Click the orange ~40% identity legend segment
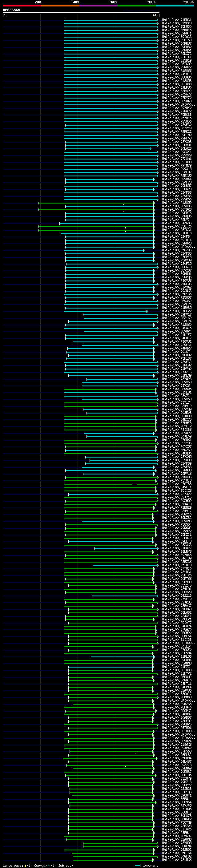Viewport: 197px width, 868px height. coord(60,6)
